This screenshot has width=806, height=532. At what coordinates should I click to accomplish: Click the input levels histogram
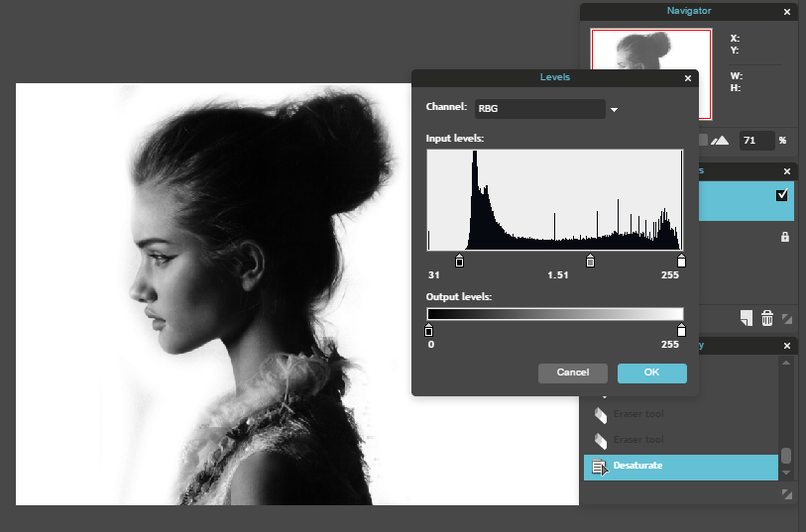(x=554, y=200)
